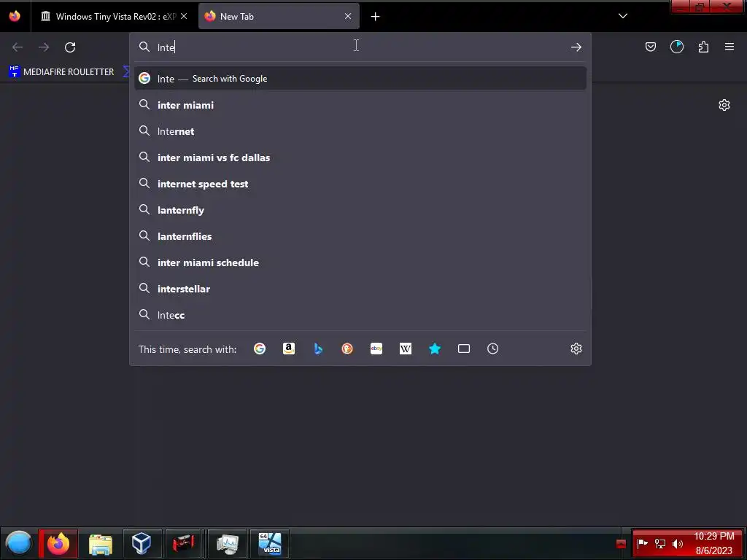
Task: Close the New Tab tab
Action: tap(348, 16)
